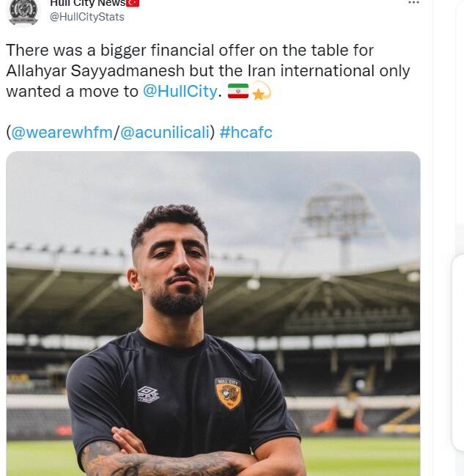
Task: Click the dizzy star emoji after the flag
Action: pos(261,92)
